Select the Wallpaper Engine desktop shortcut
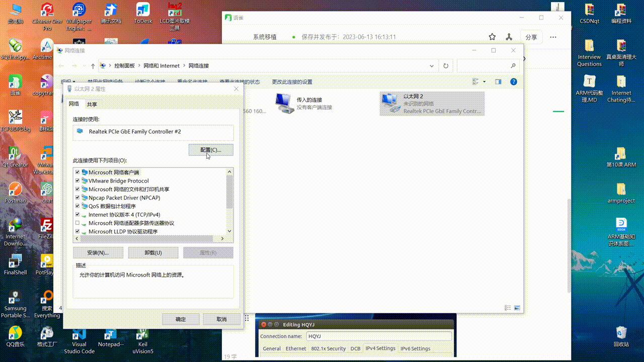Viewport: 644px width, 362px height. [79, 16]
